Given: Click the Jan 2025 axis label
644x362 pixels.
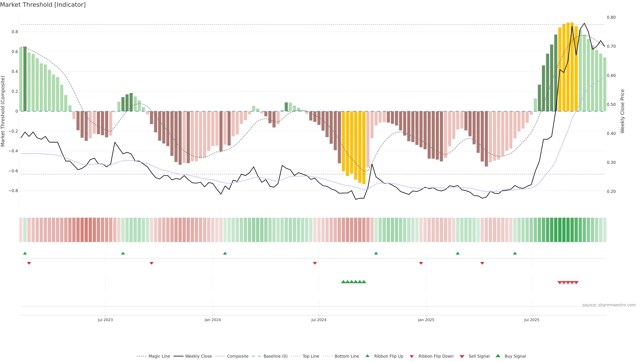Looking at the screenshot, I should tap(426, 320).
